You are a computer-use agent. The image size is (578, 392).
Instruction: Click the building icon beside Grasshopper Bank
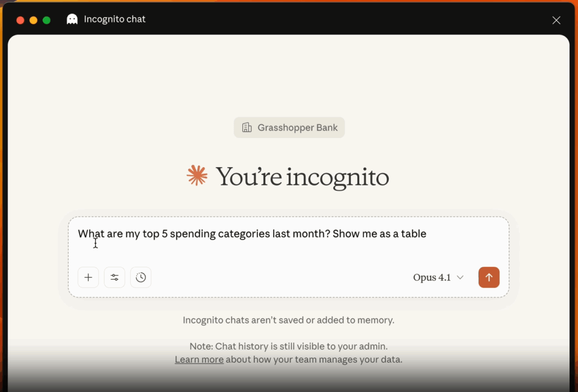click(247, 128)
